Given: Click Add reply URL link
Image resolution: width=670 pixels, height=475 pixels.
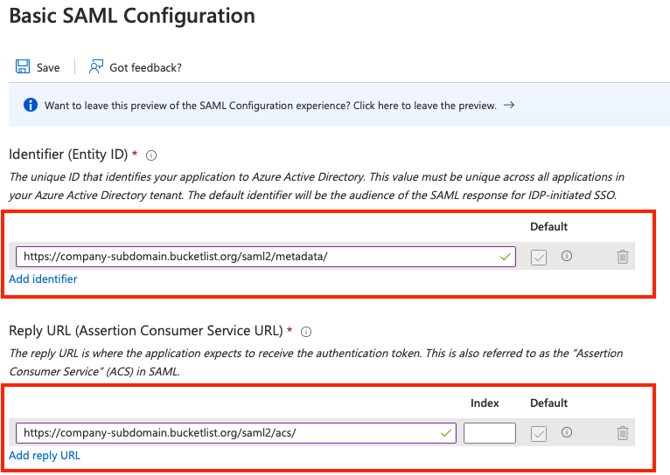Looking at the screenshot, I should coord(45,455).
